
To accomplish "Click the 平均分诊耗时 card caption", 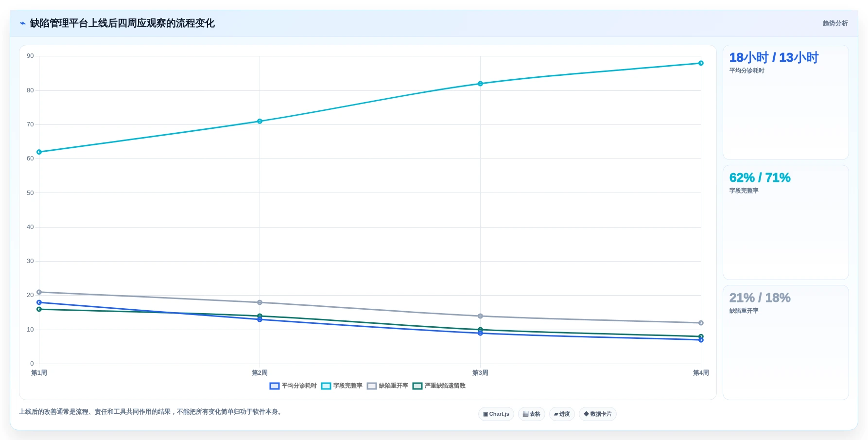I will click(746, 71).
